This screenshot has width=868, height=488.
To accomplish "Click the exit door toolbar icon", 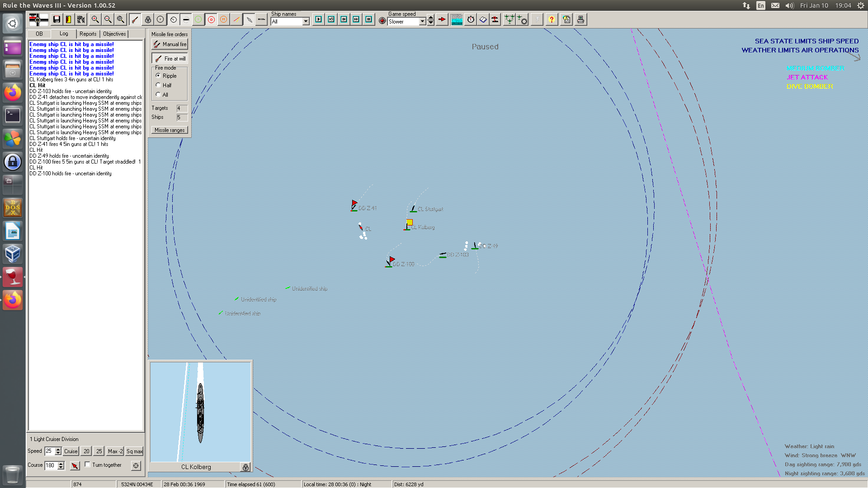I will click(68, 19).
